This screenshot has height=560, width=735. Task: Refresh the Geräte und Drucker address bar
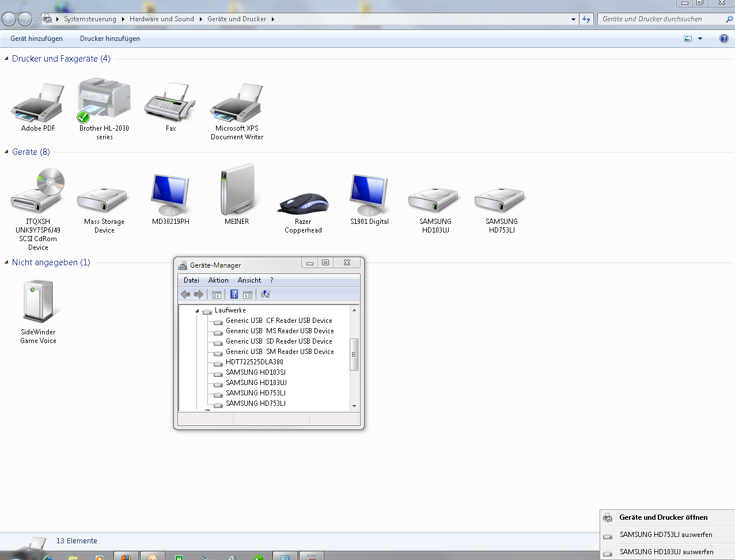[586, 19]
